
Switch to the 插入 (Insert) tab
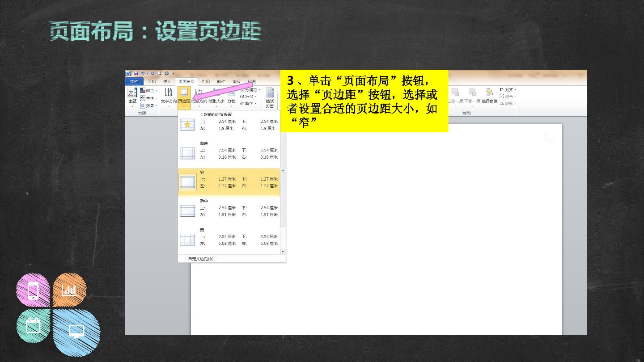click(167, 81)
